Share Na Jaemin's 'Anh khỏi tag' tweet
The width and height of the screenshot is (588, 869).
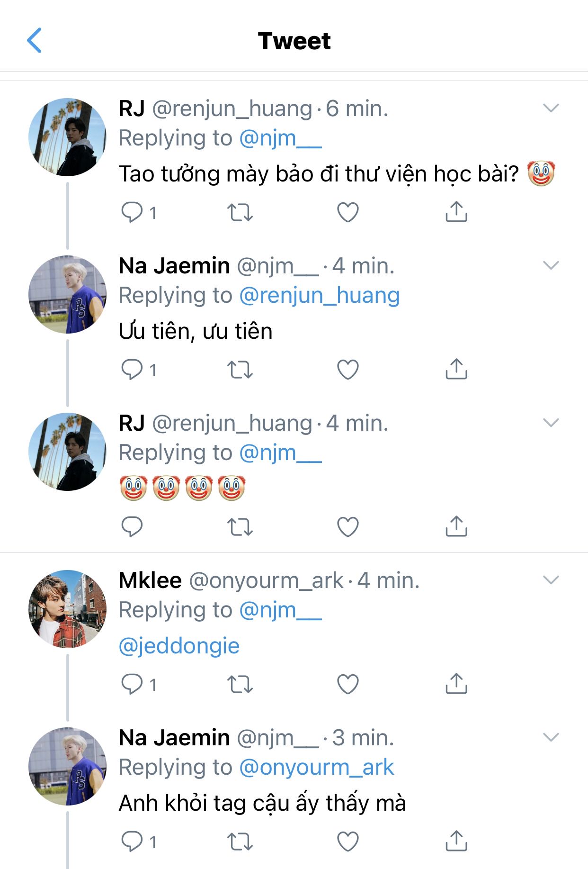pyautogui.click(x=456, y=841)
